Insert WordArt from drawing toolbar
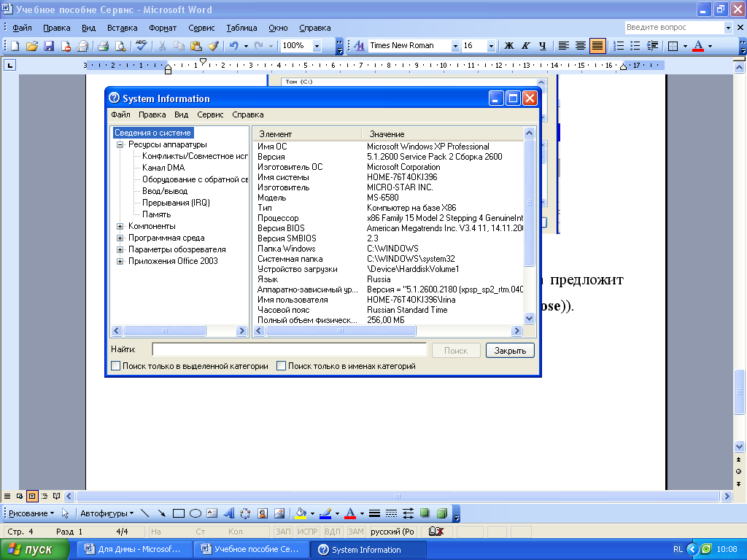This screenshot has height=560, width=747. click(x=229, y=513)
